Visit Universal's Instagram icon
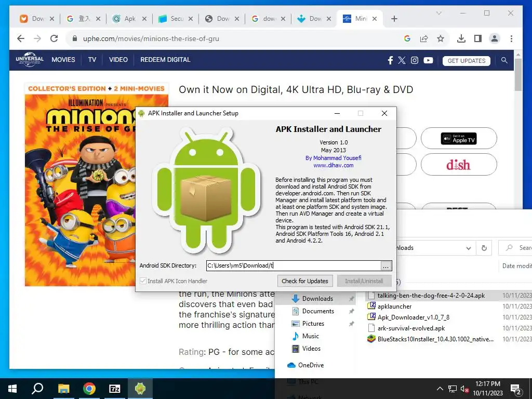532x399 pixels. click(414, 60)
